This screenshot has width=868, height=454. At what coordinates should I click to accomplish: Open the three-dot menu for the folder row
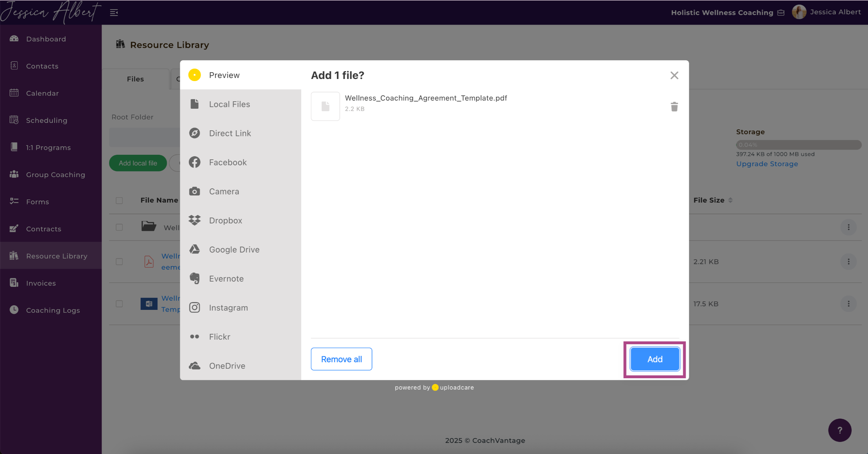(848, 227)
